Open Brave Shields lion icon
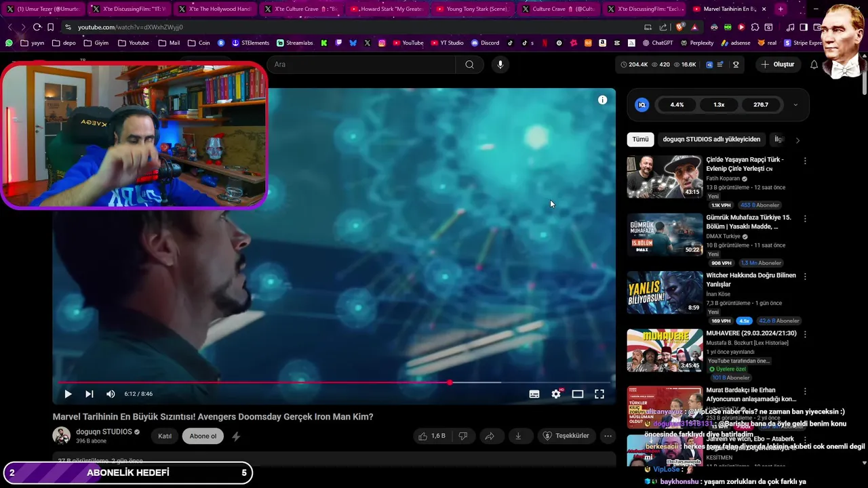868x488 pixels. pyautogui.click(x=679, y=27)
